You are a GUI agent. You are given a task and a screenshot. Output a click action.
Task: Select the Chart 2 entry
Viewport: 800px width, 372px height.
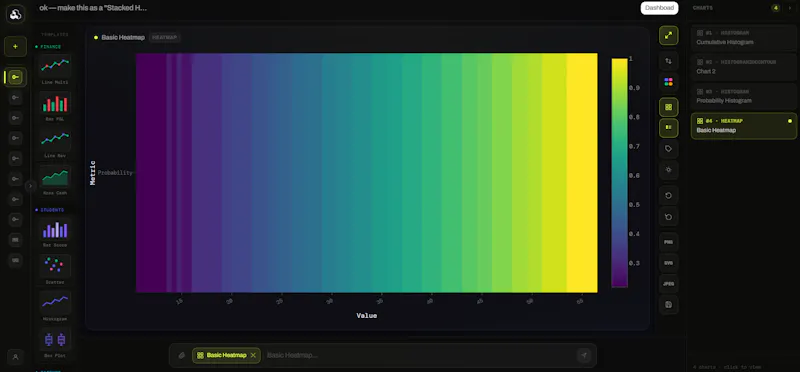pos(744,67)
